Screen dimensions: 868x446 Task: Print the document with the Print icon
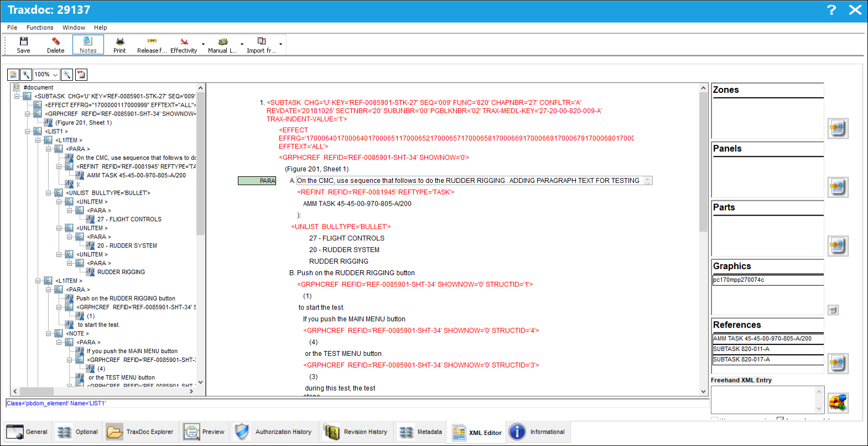click(119, 45)
